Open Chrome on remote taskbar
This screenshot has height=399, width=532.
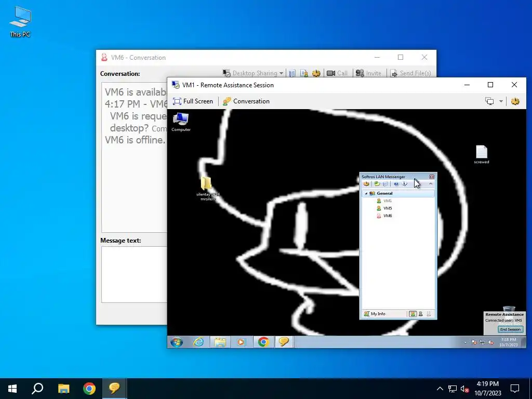tap(263, 342)
